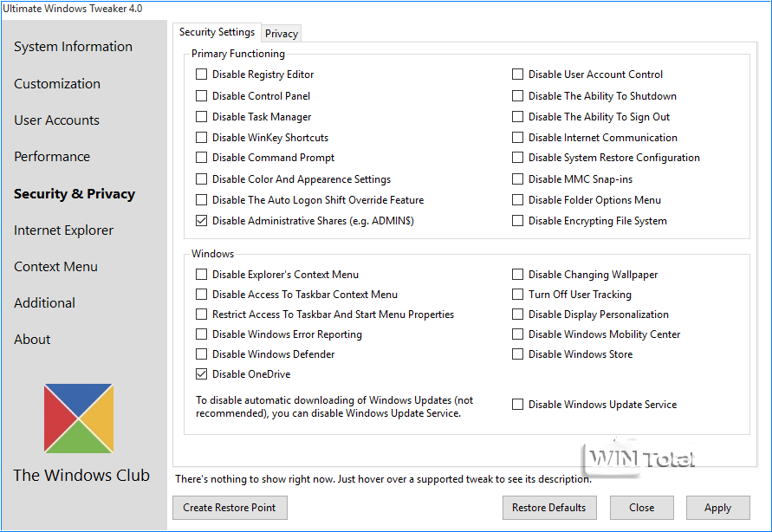Check Disable Changing Wallpaper

point(517,274)
